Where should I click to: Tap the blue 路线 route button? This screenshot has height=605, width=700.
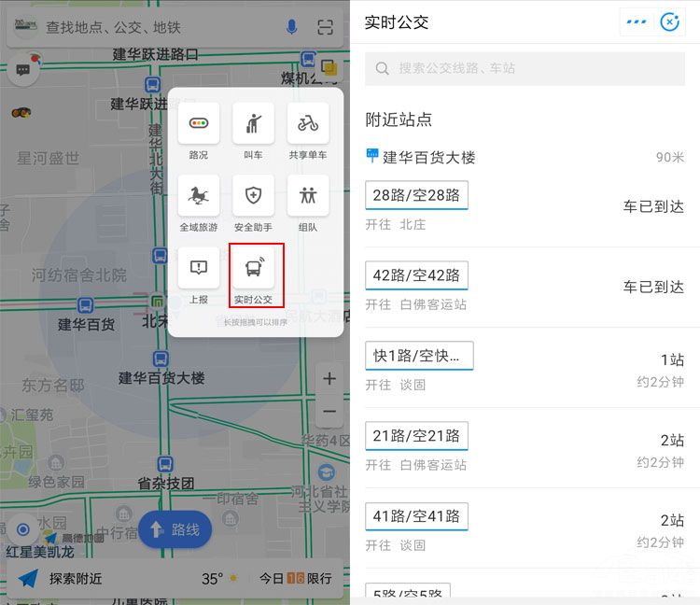[x=175, y=529]
